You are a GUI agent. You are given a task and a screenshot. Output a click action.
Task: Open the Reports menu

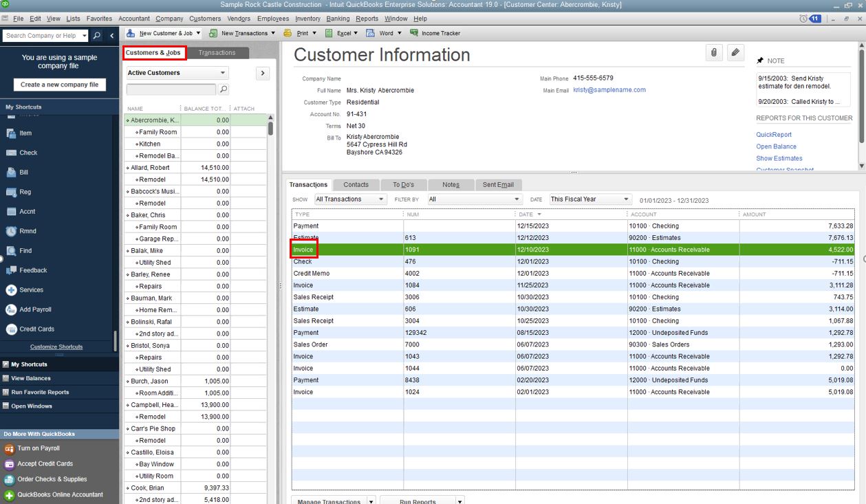pyautogui.click(x=367, y=19)
